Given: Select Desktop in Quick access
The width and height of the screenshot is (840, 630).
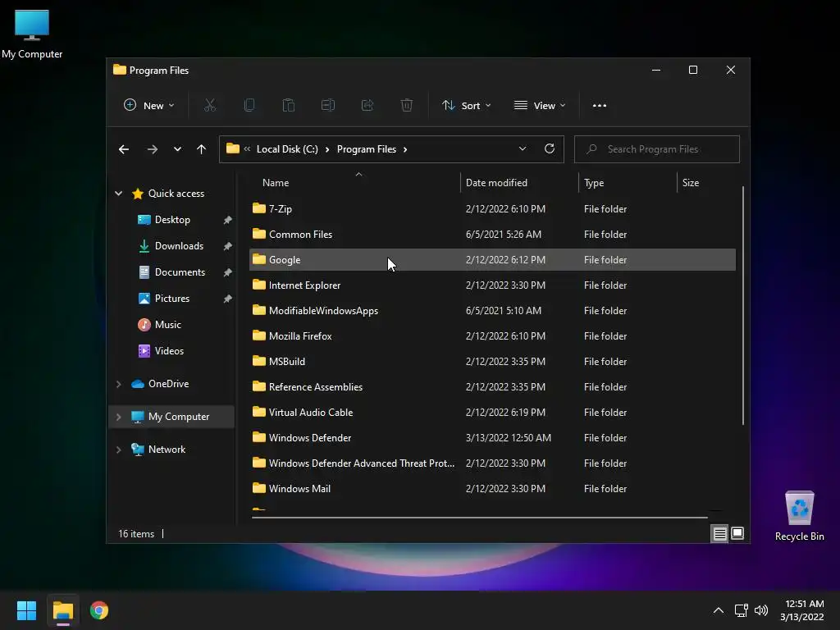Looking at the screenshot, I should pyautogui.click(x=171, y=220).
